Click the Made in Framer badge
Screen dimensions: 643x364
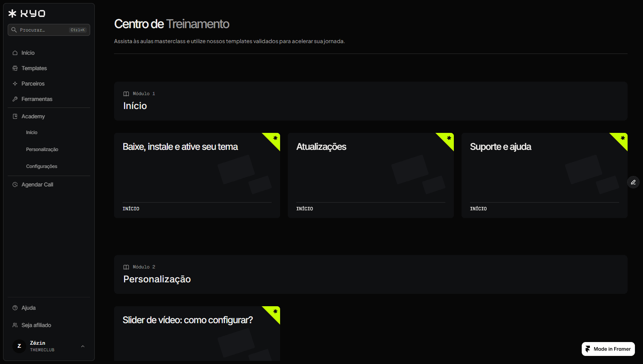608,349
